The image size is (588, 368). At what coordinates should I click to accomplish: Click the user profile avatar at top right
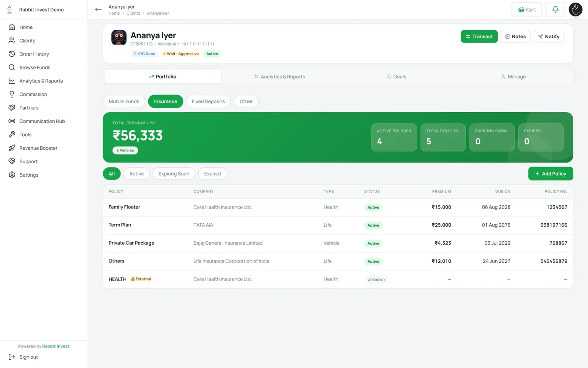575,10
